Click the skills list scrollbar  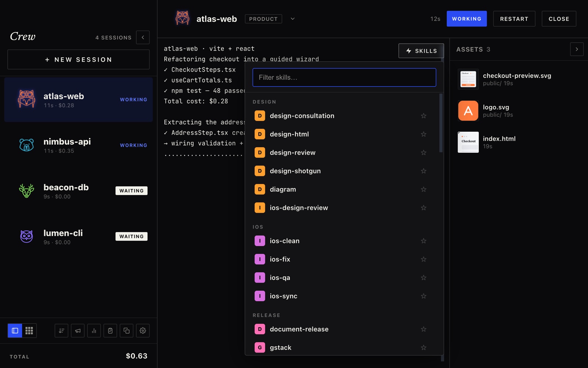tap(441, 123)
